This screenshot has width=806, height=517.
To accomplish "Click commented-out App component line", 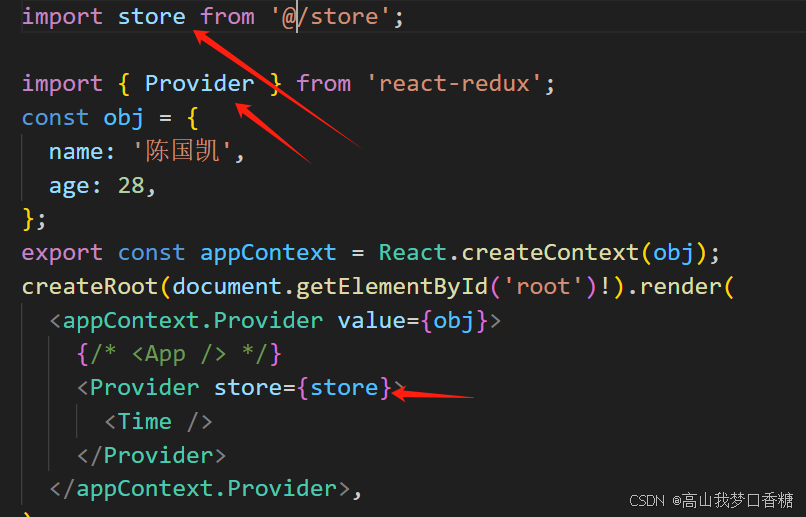I will [x=179, y=355].
